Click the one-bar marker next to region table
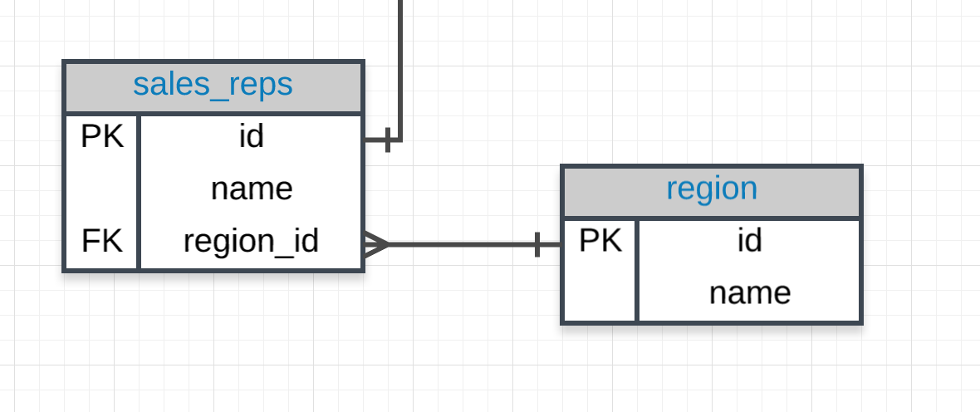Viewport: 980px width, 412px height. coord(538,244)
